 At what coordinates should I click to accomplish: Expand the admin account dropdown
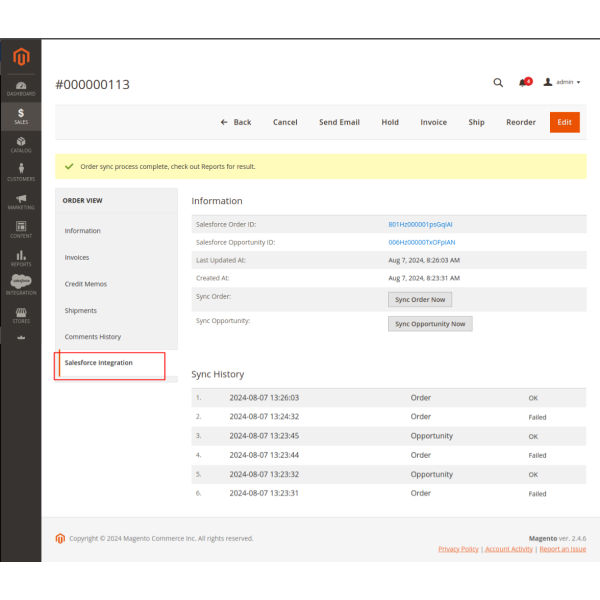[x=564, y=82]
